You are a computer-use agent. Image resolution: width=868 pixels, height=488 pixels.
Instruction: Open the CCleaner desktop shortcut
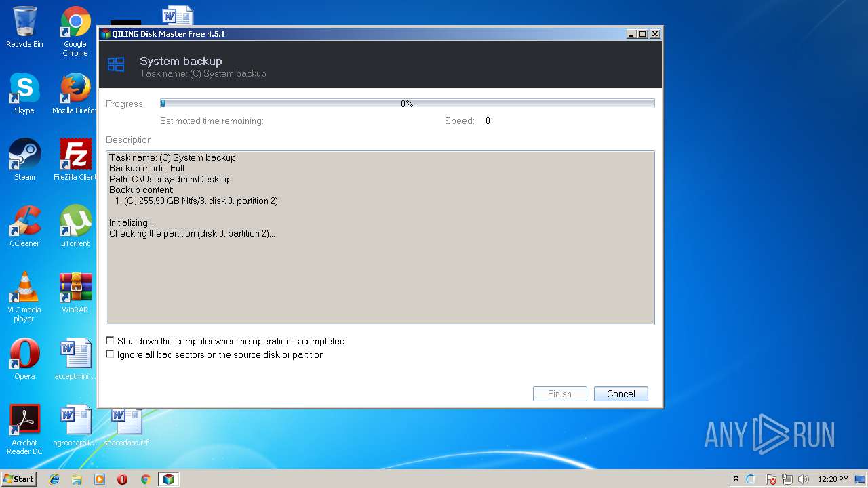(24, 227)
